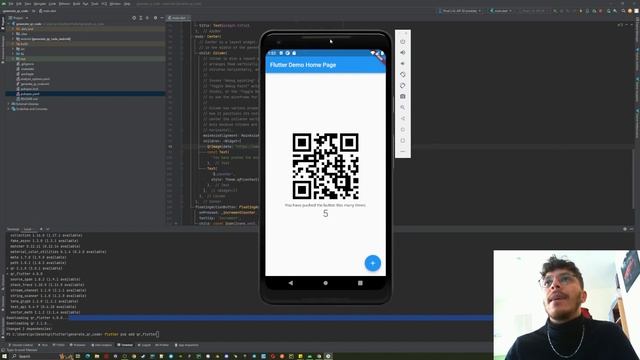
Task: Click the emulator power button icon
Action: (403, 42)
